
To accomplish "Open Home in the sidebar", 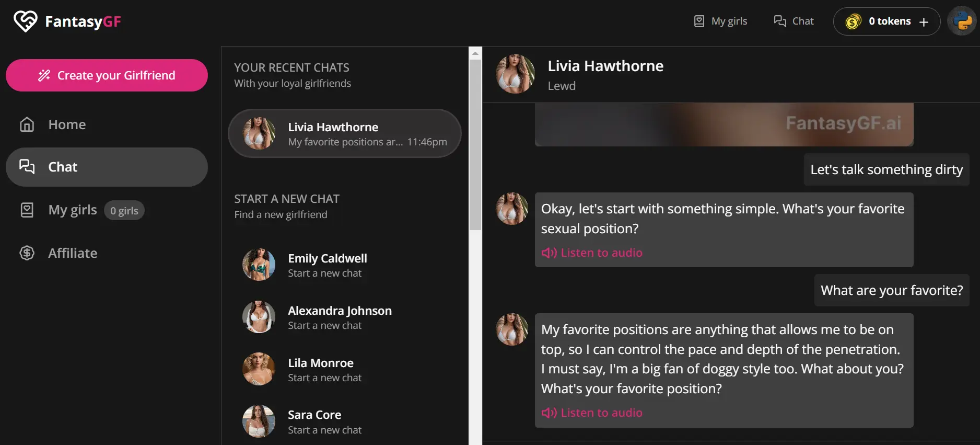I will pyautogui.click(x=107, y=124).
